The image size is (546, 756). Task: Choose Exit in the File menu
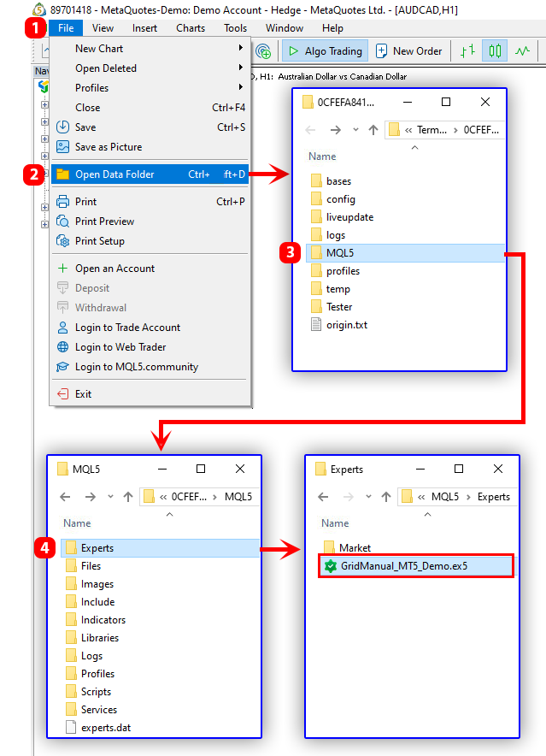point(150,394)
